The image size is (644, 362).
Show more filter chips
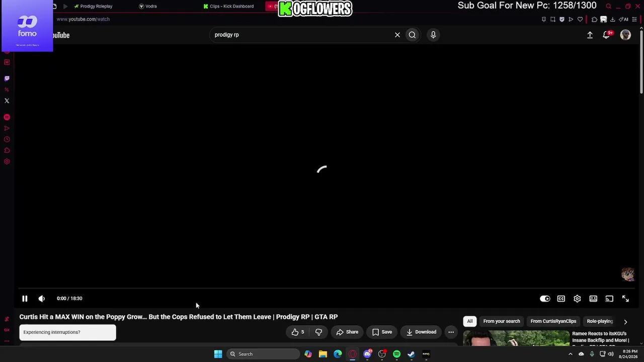tap(625, 322)
